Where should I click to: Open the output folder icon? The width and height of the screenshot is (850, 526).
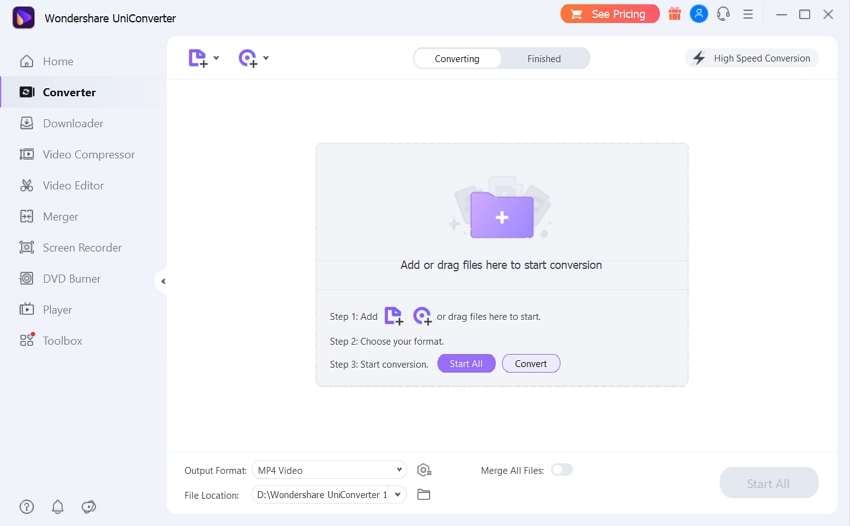423,495
